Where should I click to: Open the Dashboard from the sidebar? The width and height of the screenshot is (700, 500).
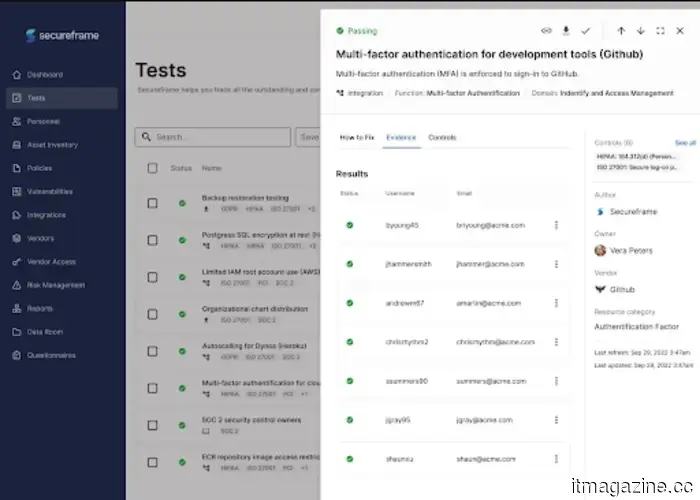pos(45,75)
